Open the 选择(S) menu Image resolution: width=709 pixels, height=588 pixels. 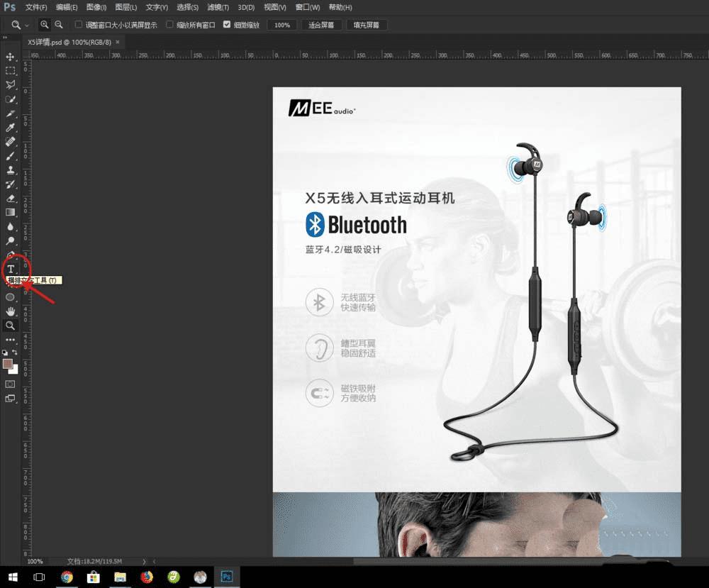point(187,7)
